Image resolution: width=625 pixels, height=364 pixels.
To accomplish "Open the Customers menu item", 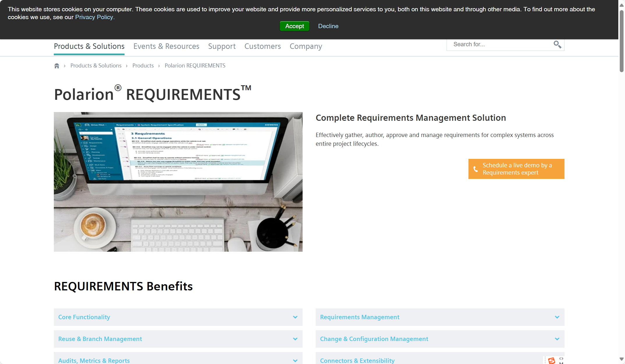I will tap(262, 46).
